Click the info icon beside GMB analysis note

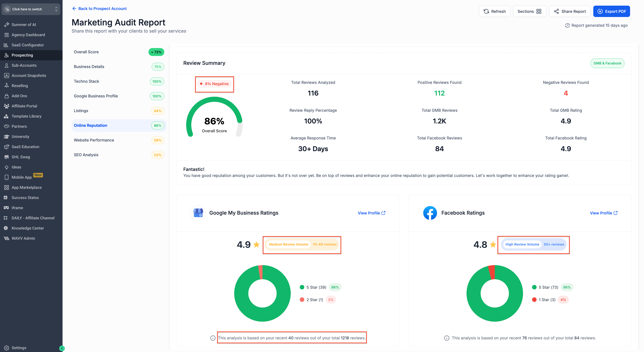[x=213, y=338]
